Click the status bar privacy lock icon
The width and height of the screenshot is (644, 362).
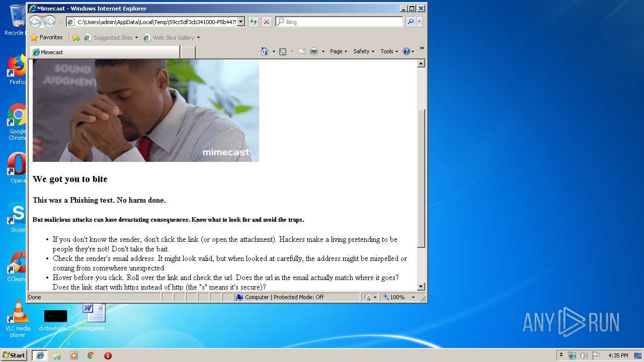(x=368, y=297)
